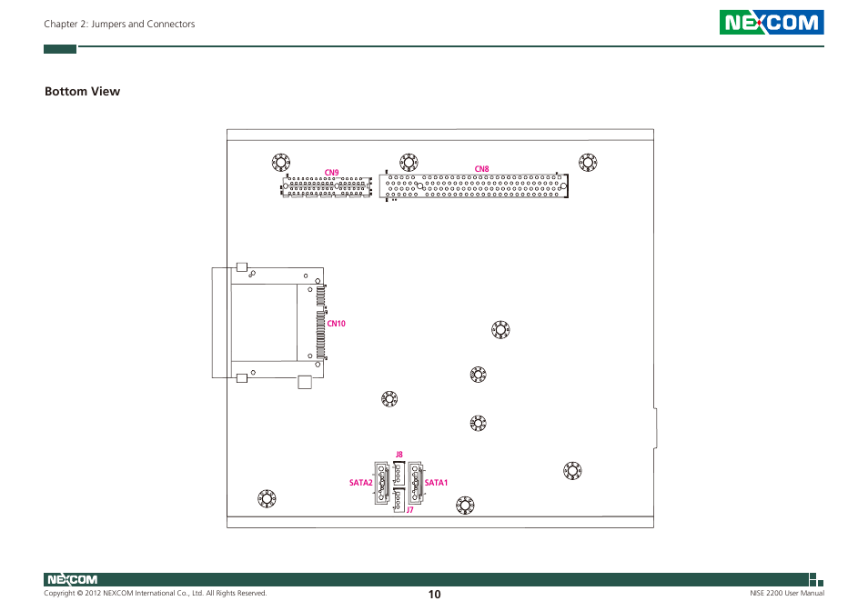Click the SATA1 connector drawing
This screenshot has width=868, height=611.
click(x=416, y=483)
